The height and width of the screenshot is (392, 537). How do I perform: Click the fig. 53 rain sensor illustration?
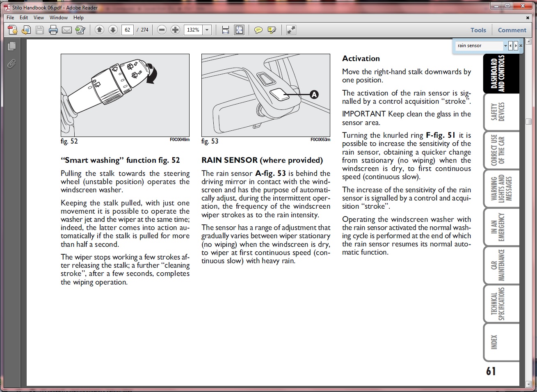(x=266, y=95)
